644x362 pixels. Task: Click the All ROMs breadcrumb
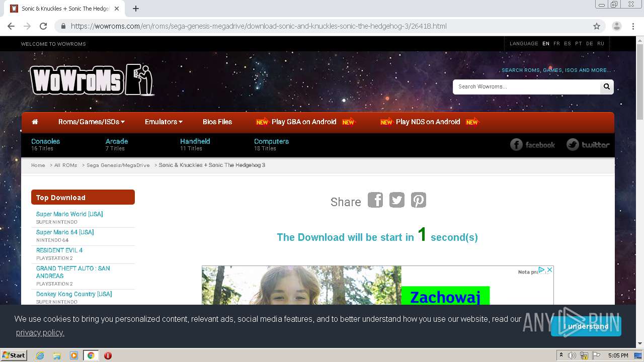click(x=66, y=165)
